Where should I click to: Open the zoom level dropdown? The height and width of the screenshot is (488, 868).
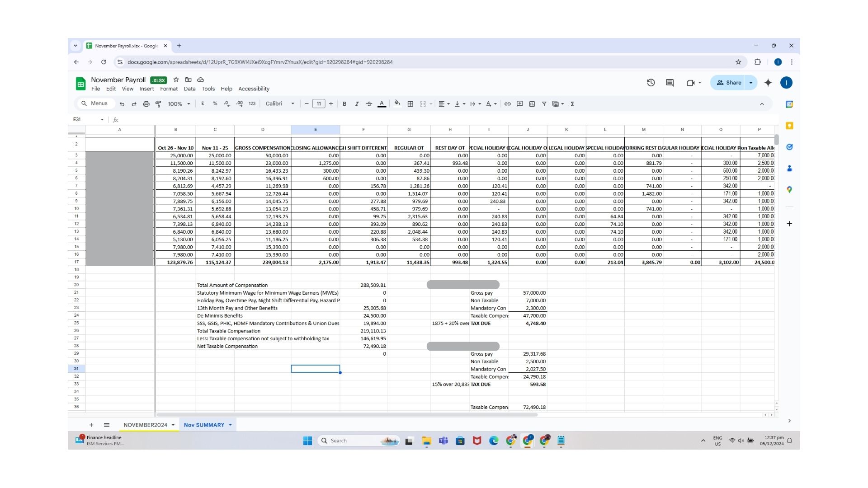pos(179,104)
